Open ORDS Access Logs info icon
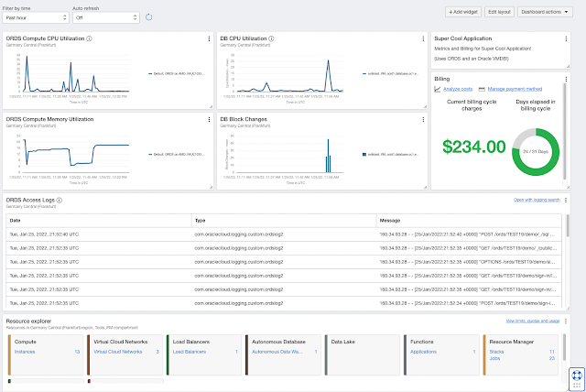 point(59,200)
